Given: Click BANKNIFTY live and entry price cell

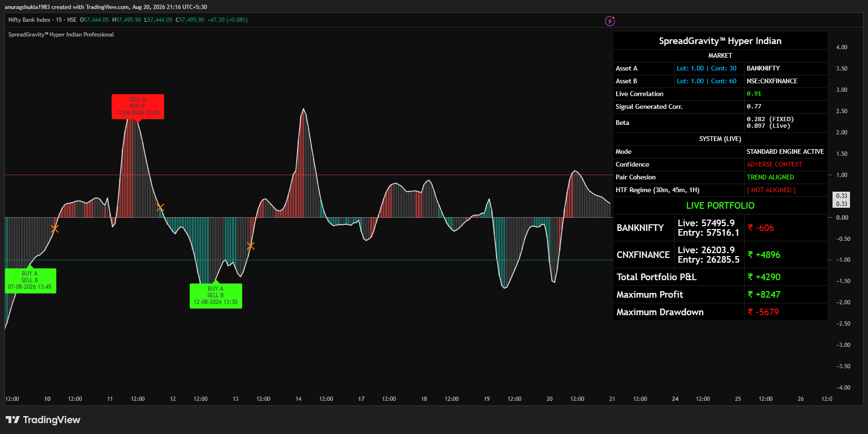Looking at the screenshot, I should coord(709,228).
